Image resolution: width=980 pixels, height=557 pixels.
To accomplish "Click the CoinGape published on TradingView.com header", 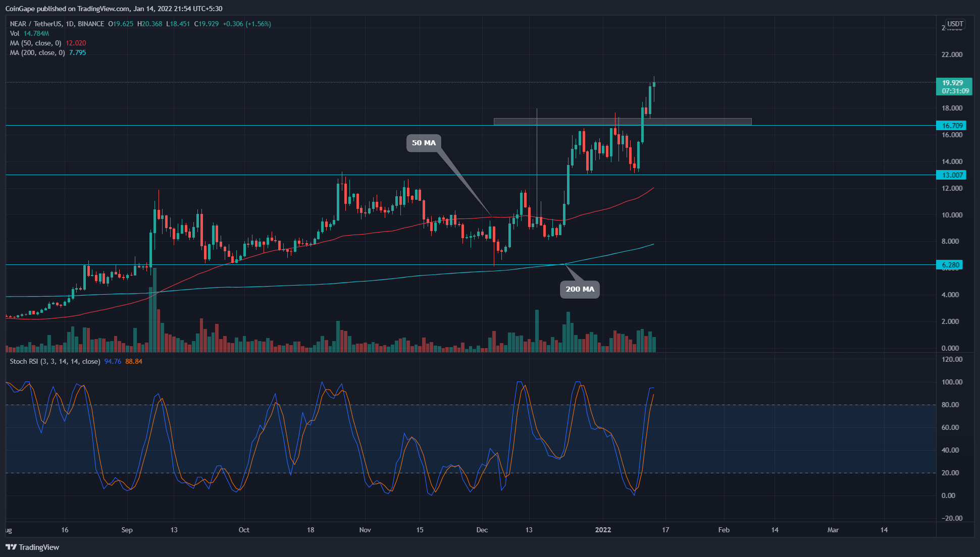I will (x=113, y=9).
